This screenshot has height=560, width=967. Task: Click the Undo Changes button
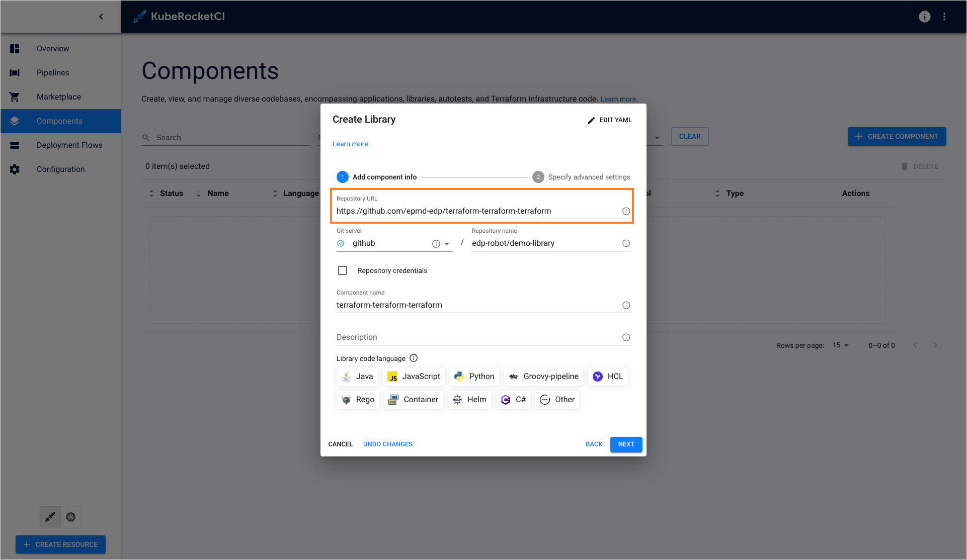(387, 444)
